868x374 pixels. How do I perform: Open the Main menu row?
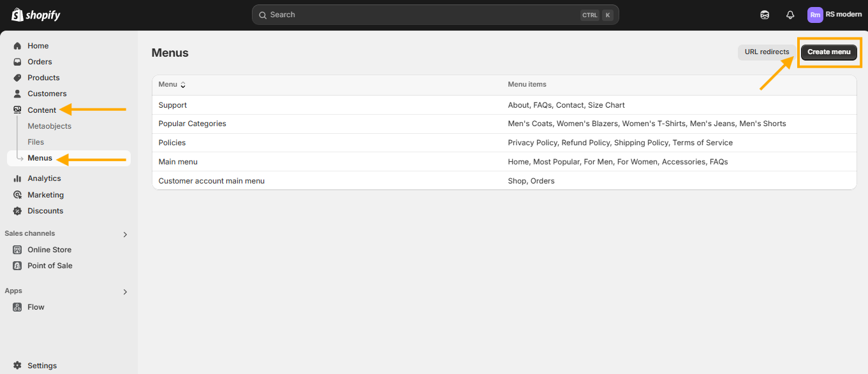[x=504, y=162]
